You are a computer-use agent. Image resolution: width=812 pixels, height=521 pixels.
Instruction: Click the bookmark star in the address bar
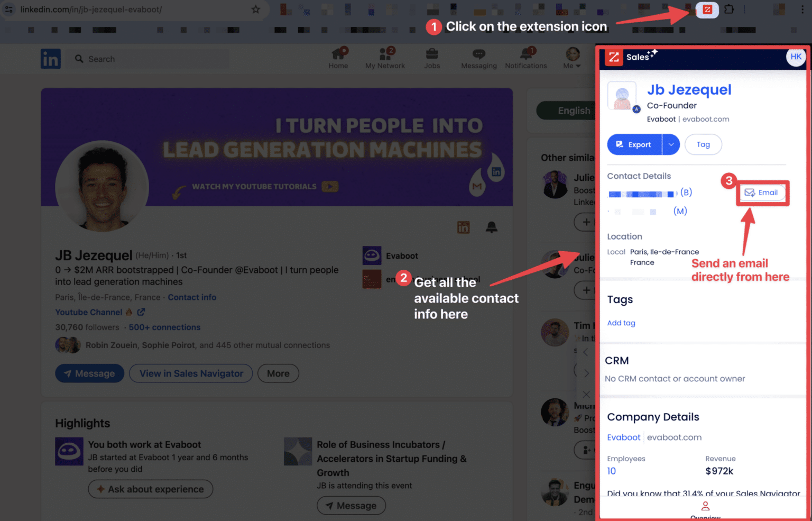click(255, 9)
